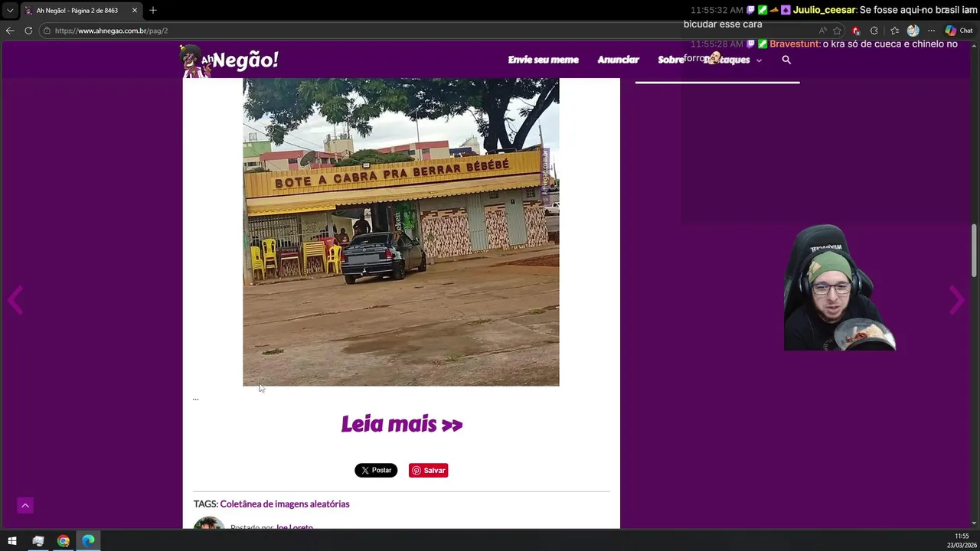Click the streamer webcam overlay
Image resolution: width=980 pixels, height=551 pixels.
(x=840, y=287)
